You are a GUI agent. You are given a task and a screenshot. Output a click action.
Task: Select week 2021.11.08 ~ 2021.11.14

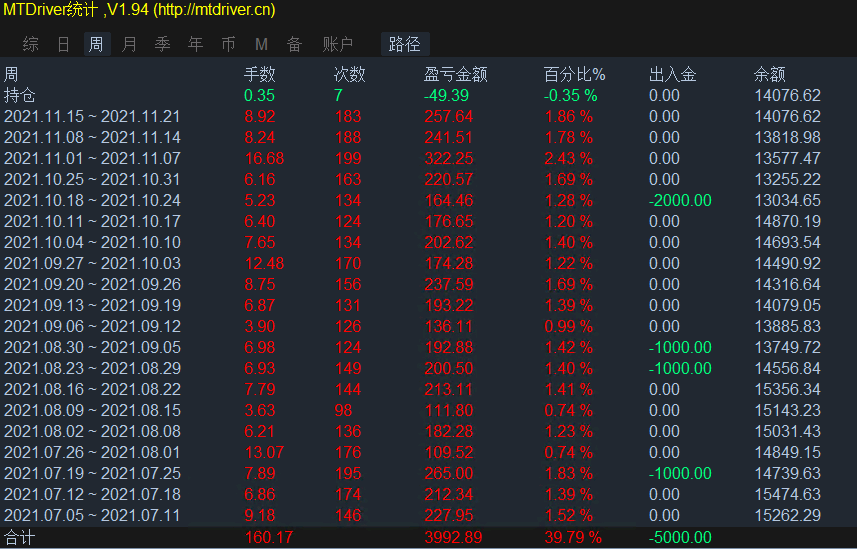(92, 137)
